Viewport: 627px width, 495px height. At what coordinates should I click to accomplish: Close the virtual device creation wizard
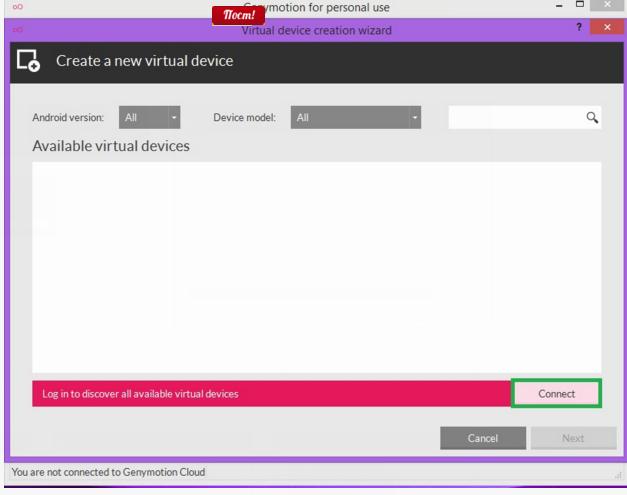coord(604,32)
